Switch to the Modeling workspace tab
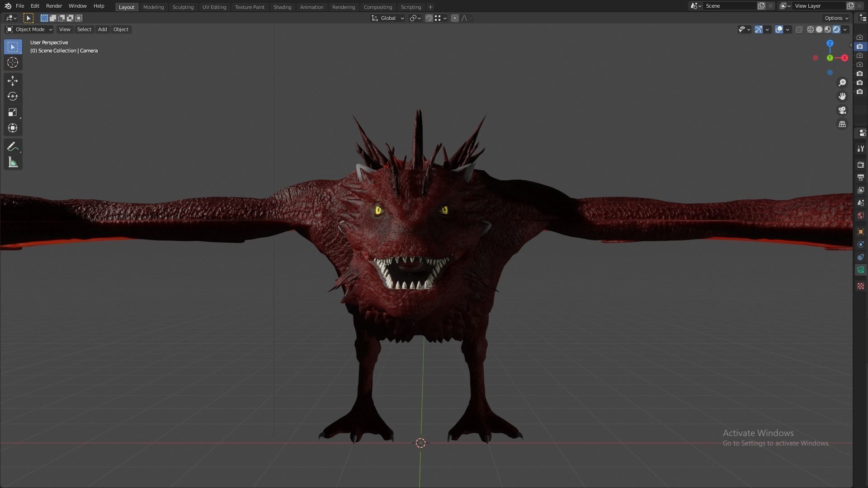The width and height of the screenshot is (868, 488). 153,7
